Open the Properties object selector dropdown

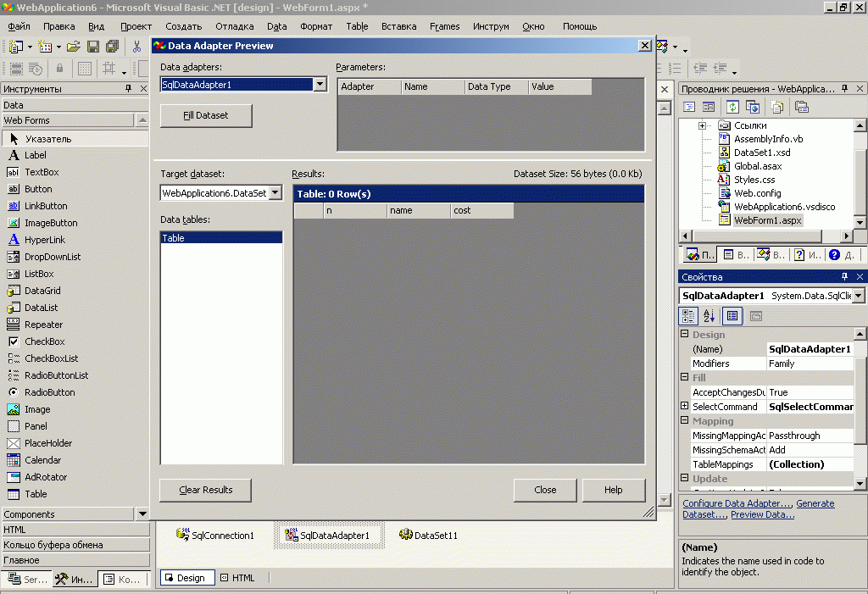pyautogui.click(x=858, y=296)
